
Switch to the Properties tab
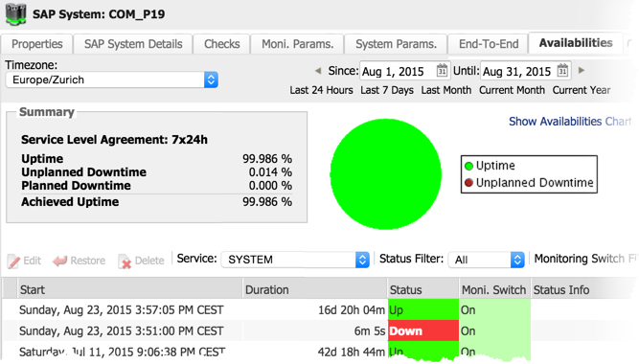pyautogui.click(x=37, y=44)
